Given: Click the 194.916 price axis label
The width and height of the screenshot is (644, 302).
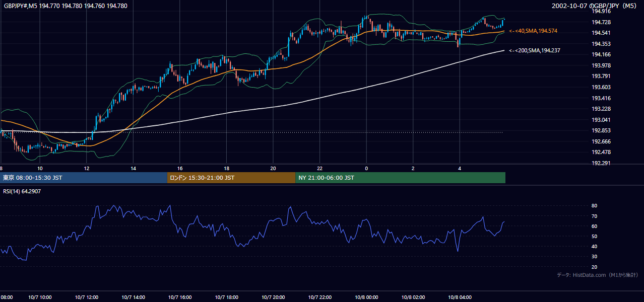Looking at the screenshot, I should pos(601,11).
